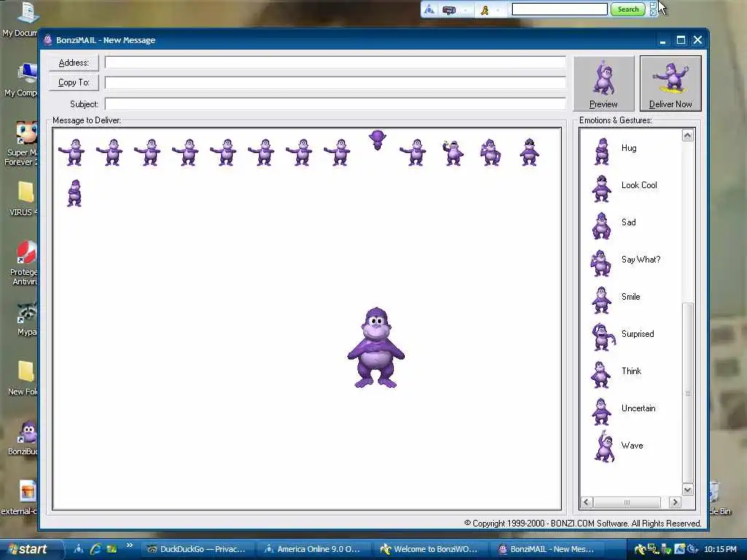Open the Windows start menu

pos(31,549)
